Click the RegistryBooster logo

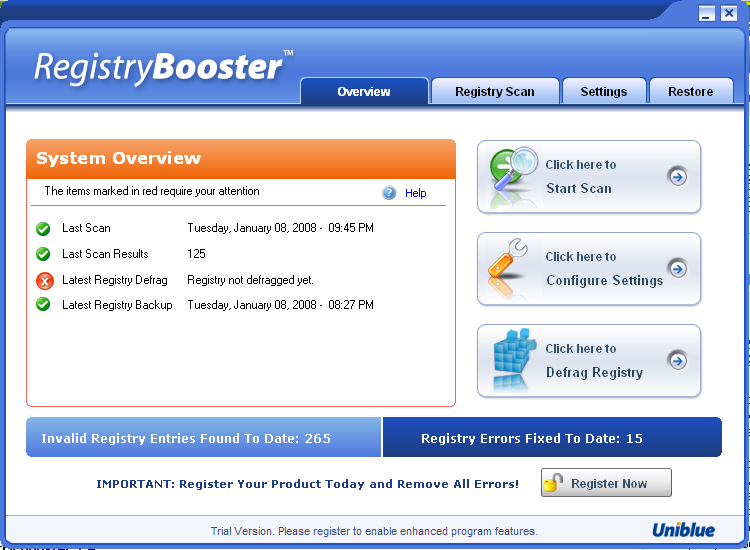(163, 67)
